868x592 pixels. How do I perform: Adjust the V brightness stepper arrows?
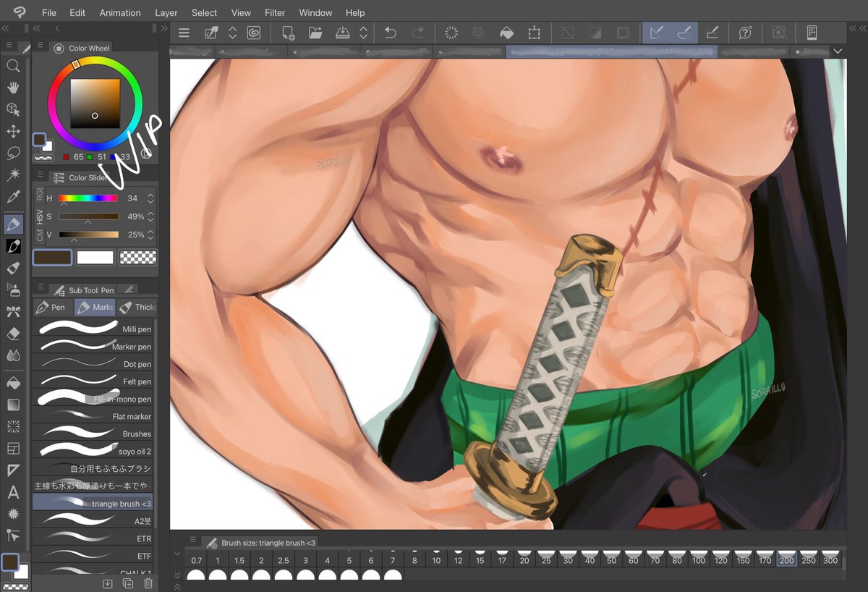tap(150, 234)
